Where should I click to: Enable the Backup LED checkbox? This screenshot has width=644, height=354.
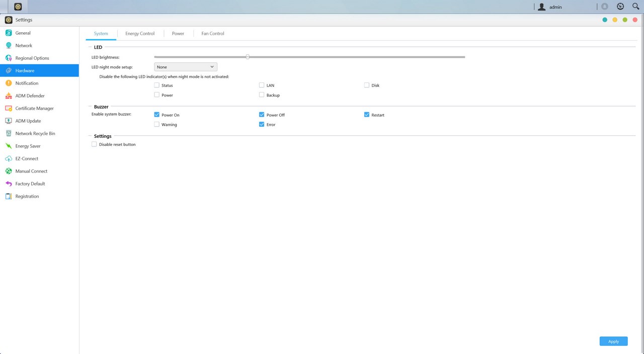[x=262, y=95]
